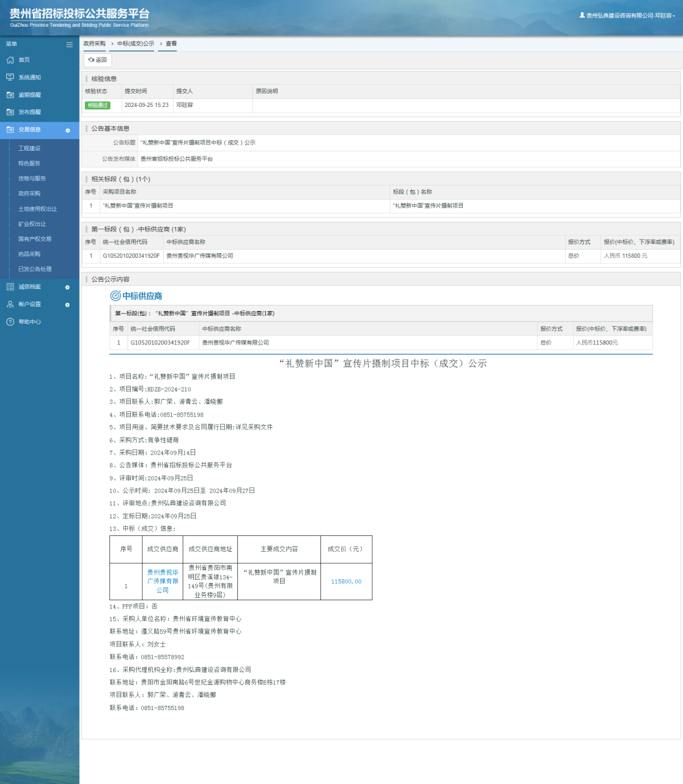
Task: Click price 人民币 115800 元 cell
Action: coord(626,256)
